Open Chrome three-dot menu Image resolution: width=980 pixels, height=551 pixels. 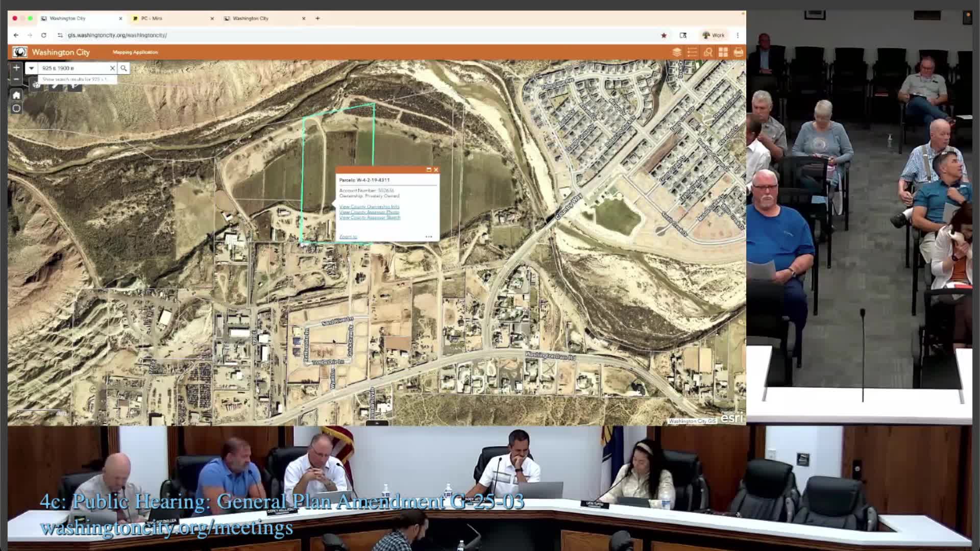[738, 35]
